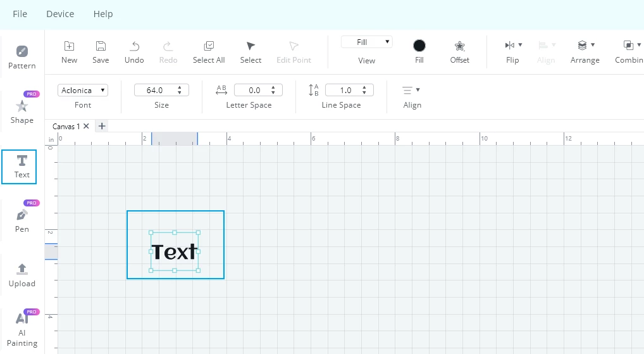Click the greyed Redo icon
The image size is (644, 354).
click(x=168, y=46)
